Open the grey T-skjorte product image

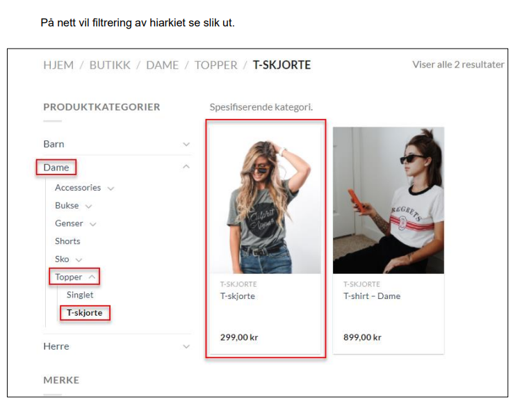tap(266, 200)
